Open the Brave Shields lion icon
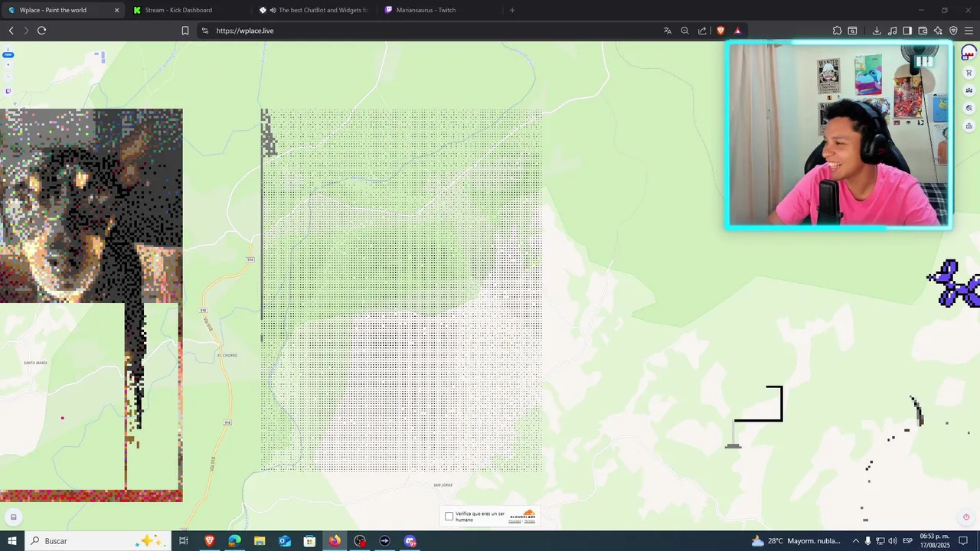 (720, 31)
